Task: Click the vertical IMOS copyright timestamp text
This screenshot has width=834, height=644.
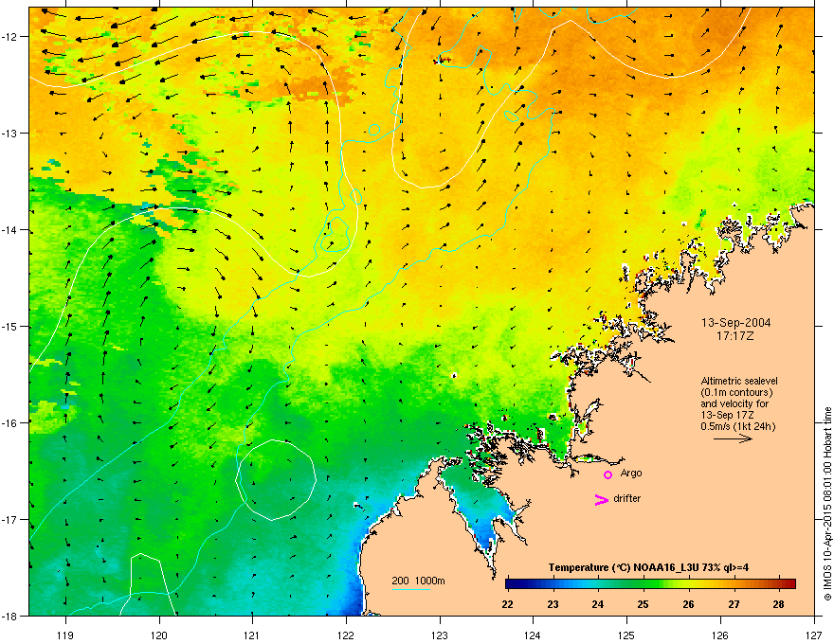Action: coord(827,504)
